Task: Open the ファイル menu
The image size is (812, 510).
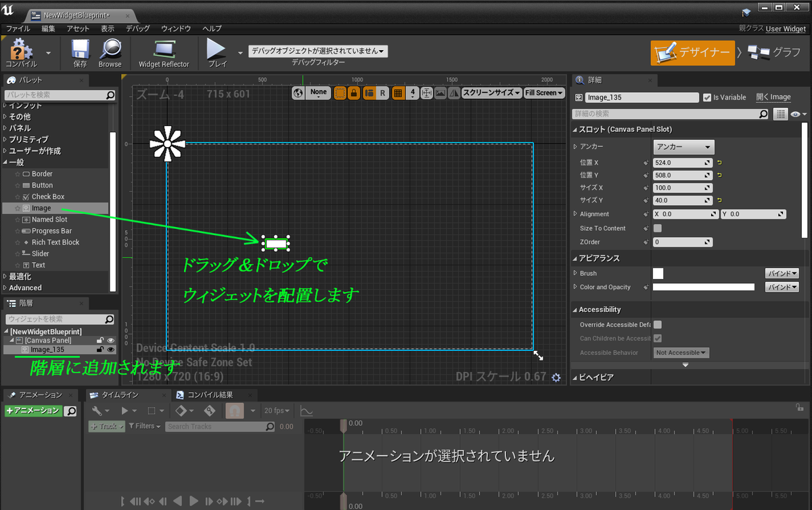Action: pos(18,28)
